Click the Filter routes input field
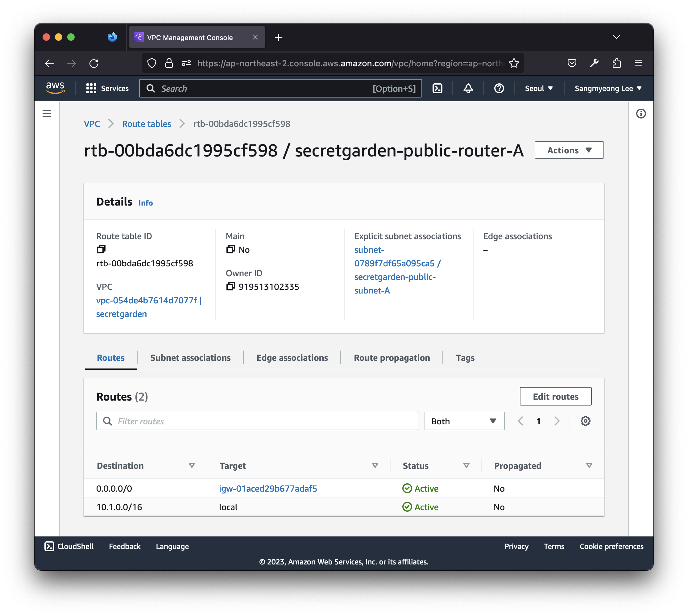The height and width of the screenshot is (616, 688). click(x=257, y=421)
